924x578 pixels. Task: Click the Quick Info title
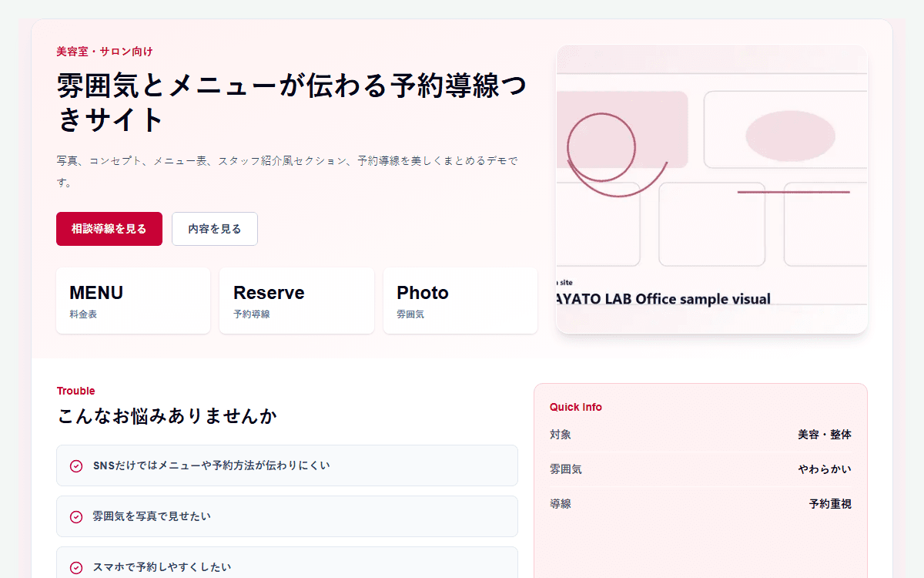576,407
